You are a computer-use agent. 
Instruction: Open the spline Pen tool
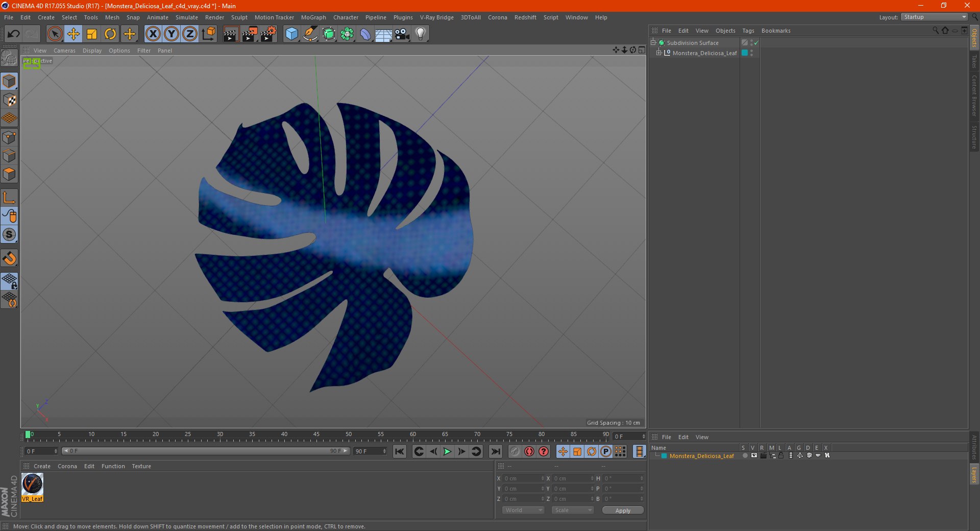tap(310, 34)
